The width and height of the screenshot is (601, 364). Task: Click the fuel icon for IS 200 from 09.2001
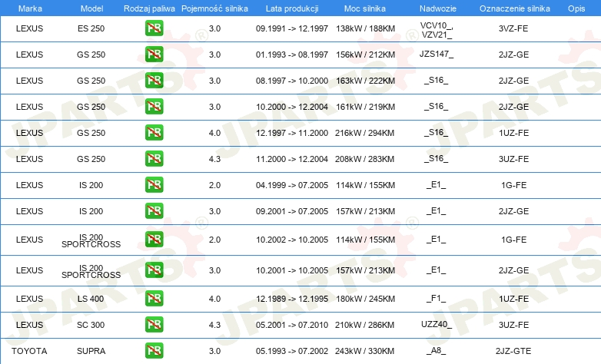(x=154, y=210)
